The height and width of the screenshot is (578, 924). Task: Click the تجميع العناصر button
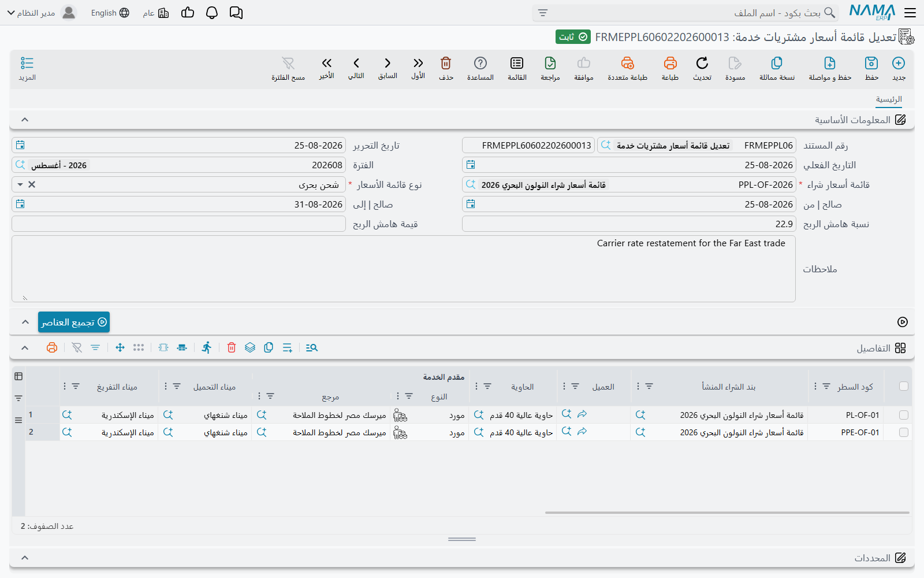click(74, 322)
